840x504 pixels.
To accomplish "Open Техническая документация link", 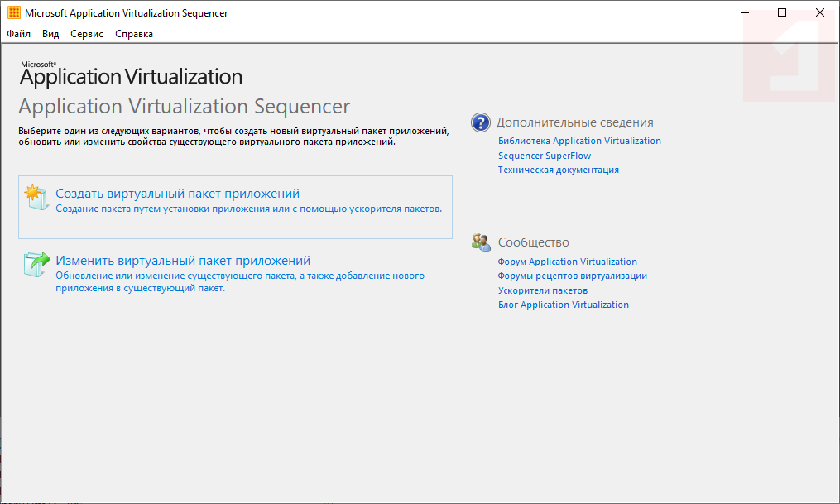I will point(558,170).
